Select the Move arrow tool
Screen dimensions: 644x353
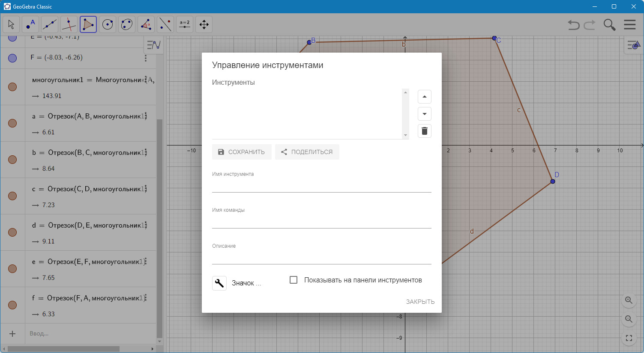[x=11, y=24]
